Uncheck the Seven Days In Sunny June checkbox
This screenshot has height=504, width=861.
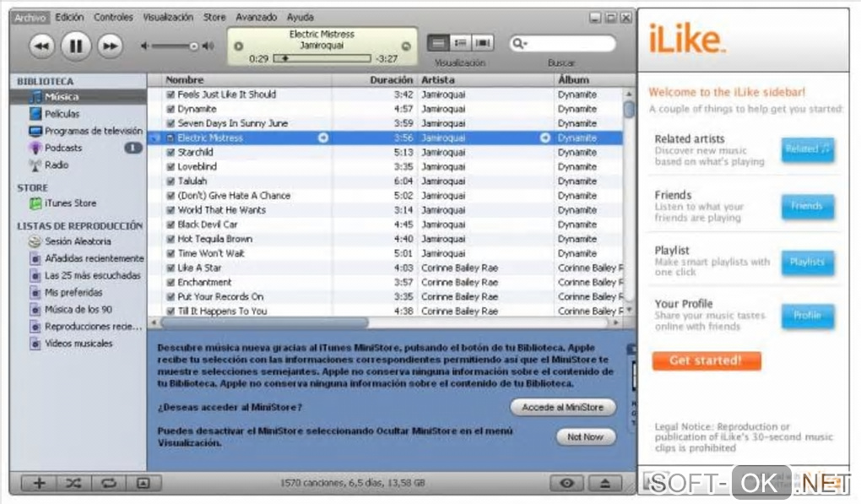pos(171,123)
